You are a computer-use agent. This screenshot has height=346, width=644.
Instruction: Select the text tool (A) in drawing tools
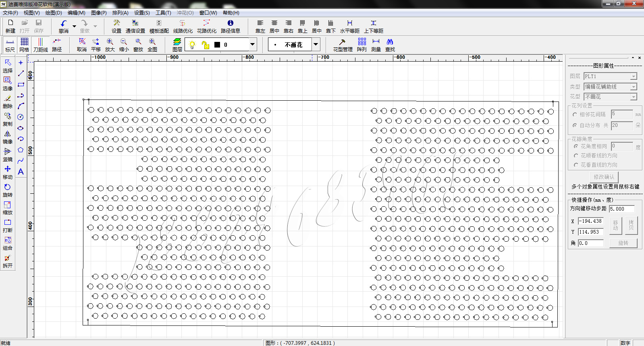pyautogui.click(x=21, y=172)
